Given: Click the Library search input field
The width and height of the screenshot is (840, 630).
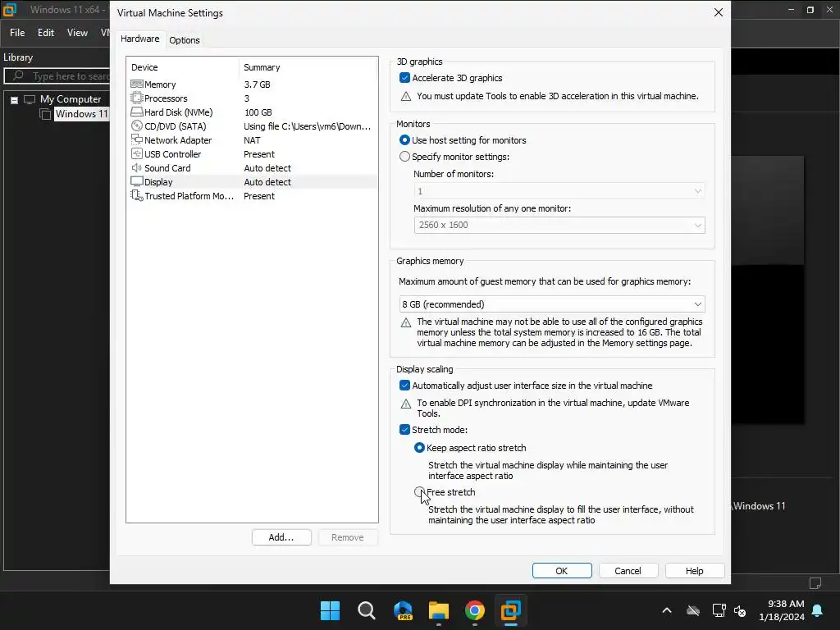Looking at the screenshot, I should 57,76.
